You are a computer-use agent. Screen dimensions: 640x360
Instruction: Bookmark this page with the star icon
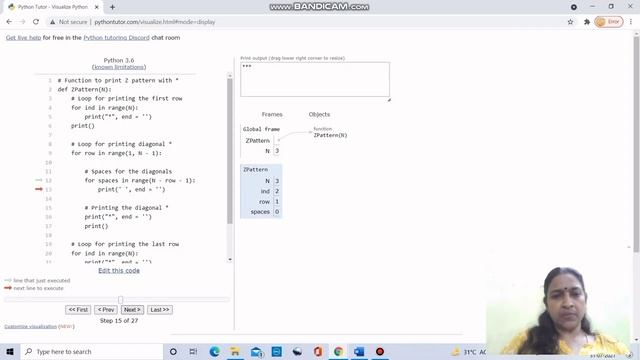(x=570, y=22)
